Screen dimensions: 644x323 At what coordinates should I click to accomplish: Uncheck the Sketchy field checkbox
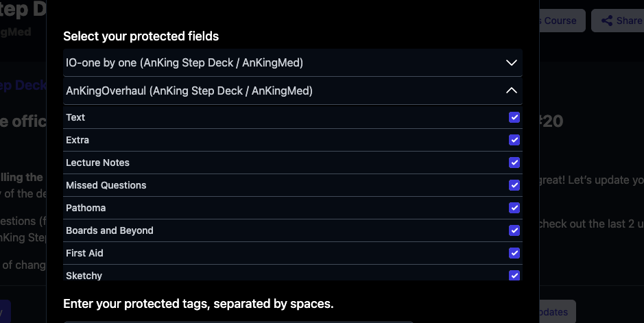click(514, 275)
